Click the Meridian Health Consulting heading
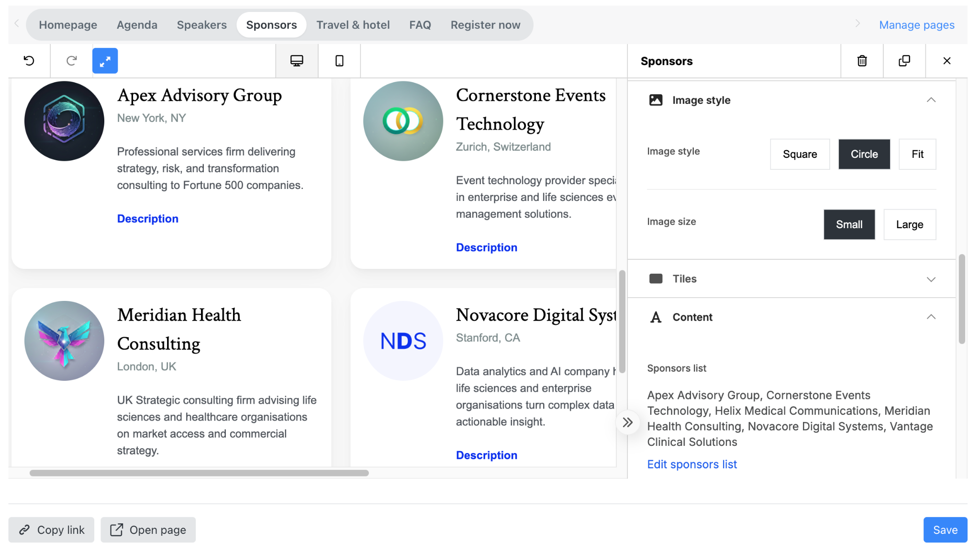This screenshot has height=553, width=980. click(179, 330)
